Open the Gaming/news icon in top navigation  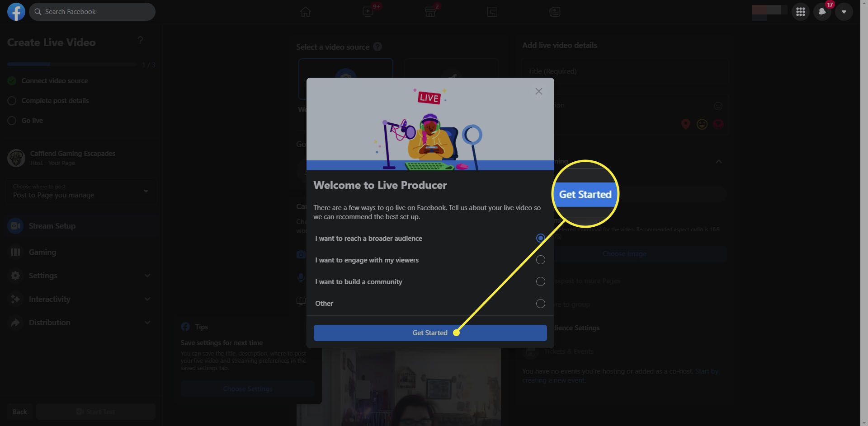pos(555,12)
